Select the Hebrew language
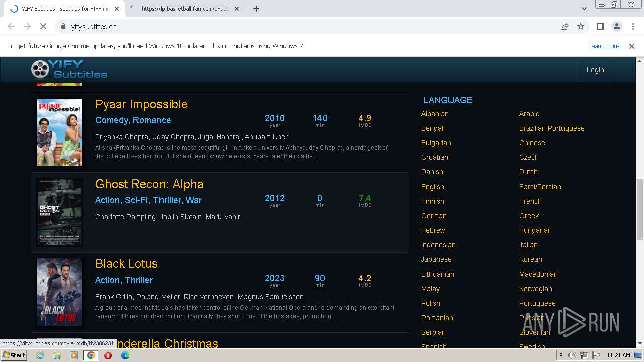This screenshot has height=362, width=644. point(433,230)
